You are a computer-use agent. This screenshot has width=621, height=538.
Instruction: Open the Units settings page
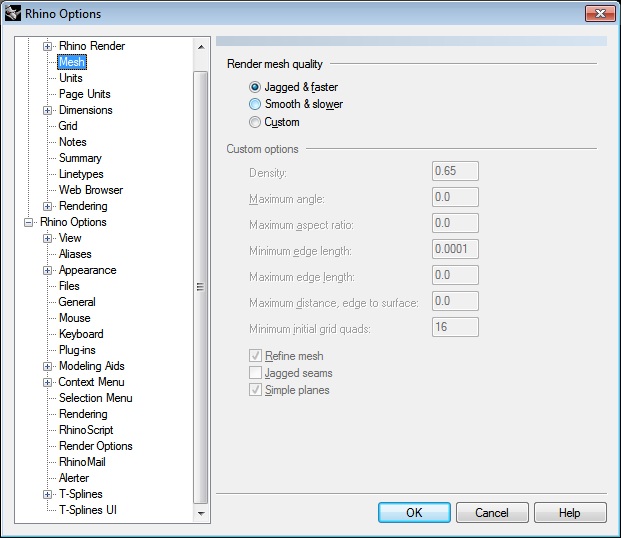click(x=71, y=78)
